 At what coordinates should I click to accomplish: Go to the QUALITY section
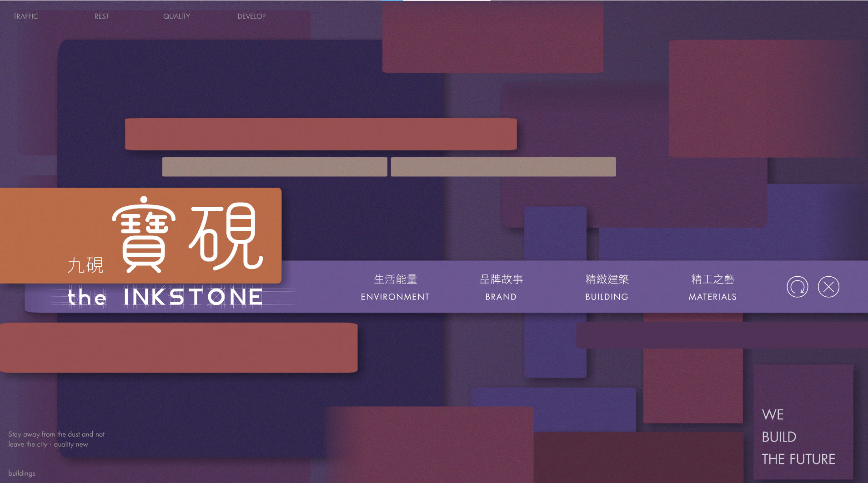click(176, 16)
